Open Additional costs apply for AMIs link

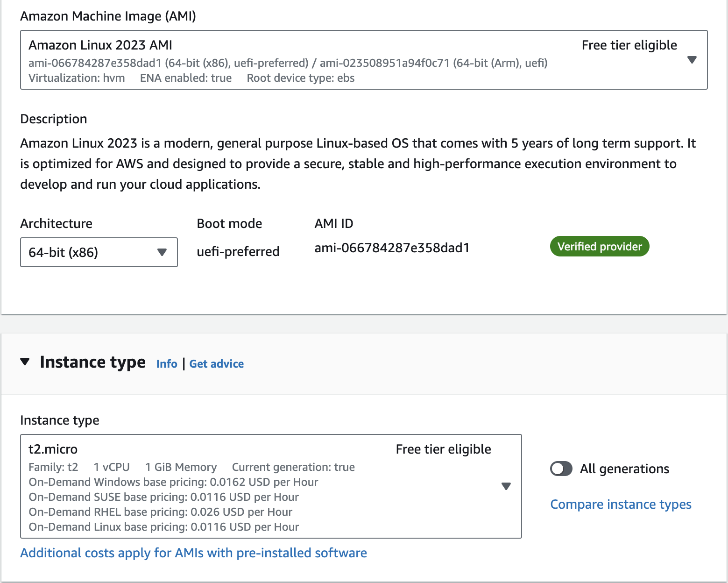pyautogui.click(x=193, y=553)
